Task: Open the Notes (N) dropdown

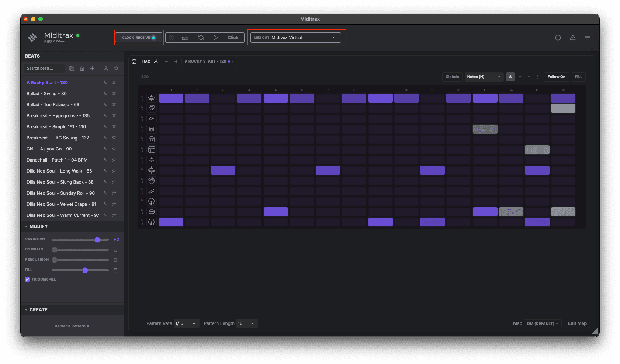Action: 484,77
